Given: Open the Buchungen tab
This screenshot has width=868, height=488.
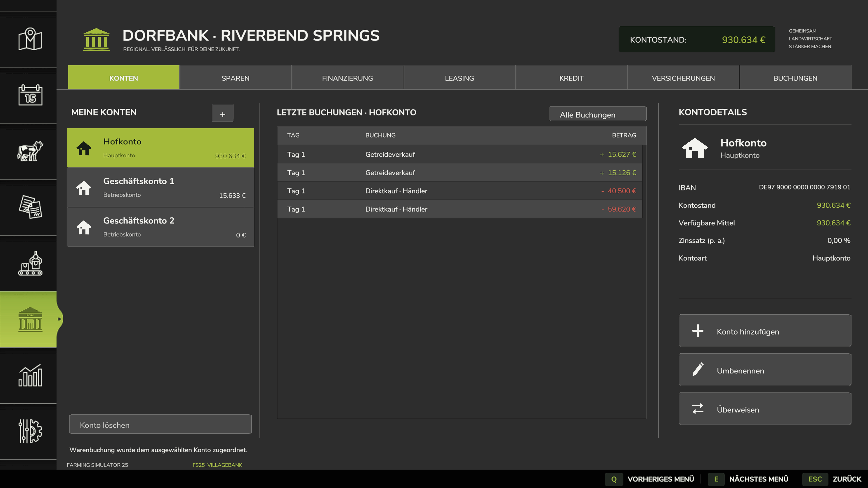Looking at the screenshot, I should coord(795,77).
